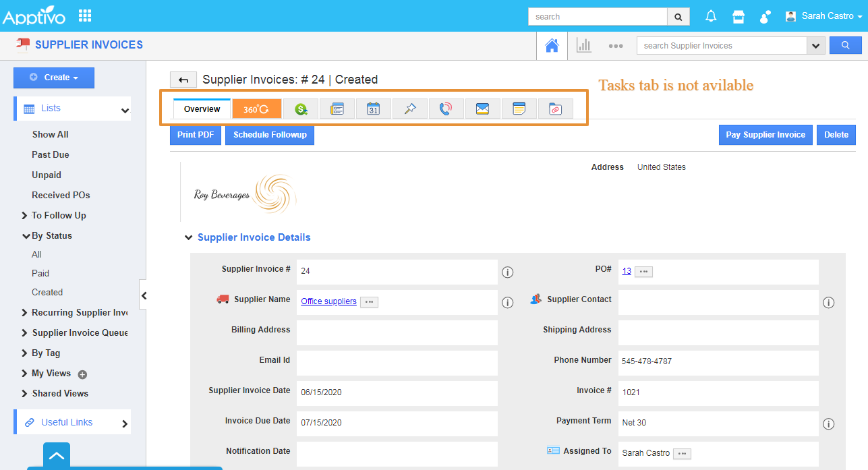868x470 pixels.
Task: Open the emails envelope tab
Action: (x=482, y=109)
